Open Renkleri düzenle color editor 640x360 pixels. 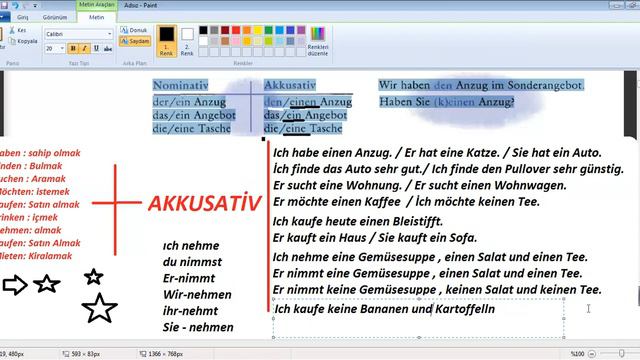coord(318,41)
